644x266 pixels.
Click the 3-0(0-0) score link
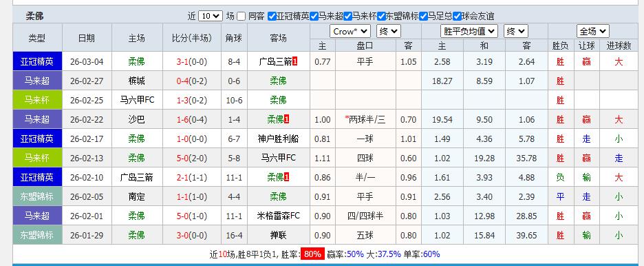(x=192, y=235)
